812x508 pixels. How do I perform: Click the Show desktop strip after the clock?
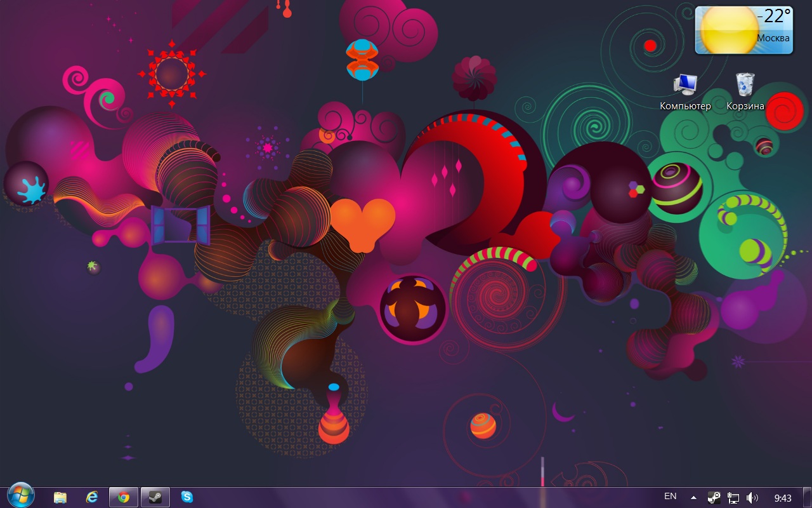(807, 498)
